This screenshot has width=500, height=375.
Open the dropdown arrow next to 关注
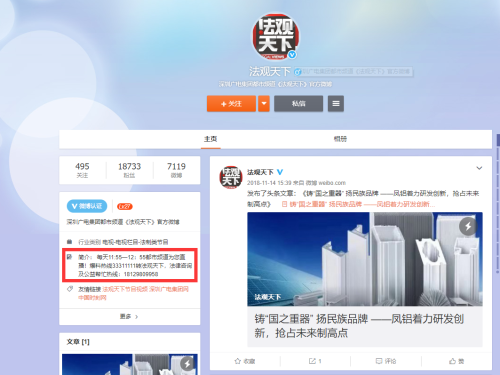(264, 104)
